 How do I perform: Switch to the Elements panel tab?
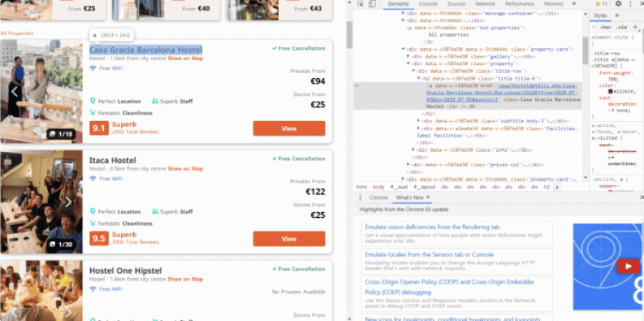pyautogui.click(x=398, y=4)
